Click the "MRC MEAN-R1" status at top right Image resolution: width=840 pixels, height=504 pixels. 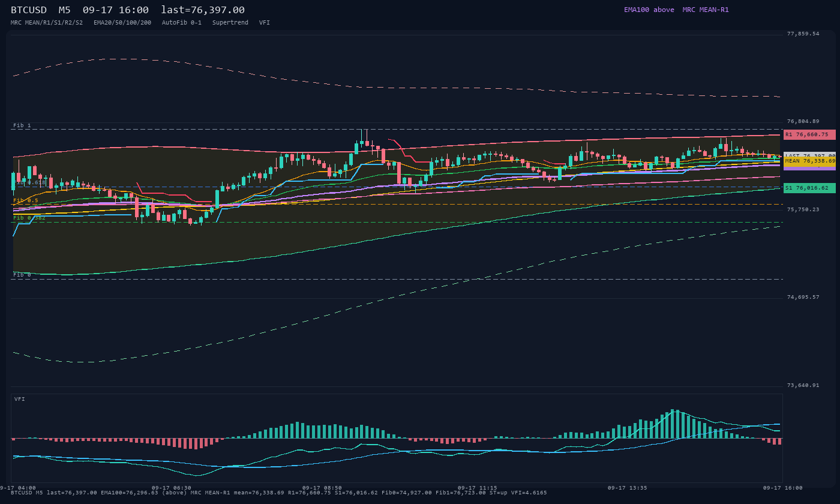[706, 10]
